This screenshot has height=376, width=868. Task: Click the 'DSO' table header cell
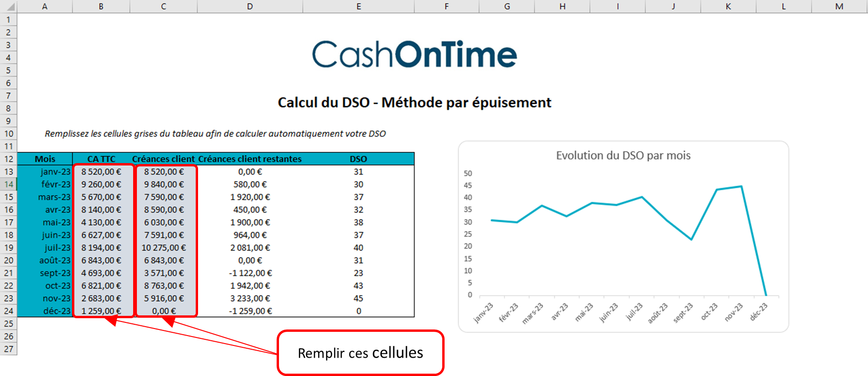point(358,159)
